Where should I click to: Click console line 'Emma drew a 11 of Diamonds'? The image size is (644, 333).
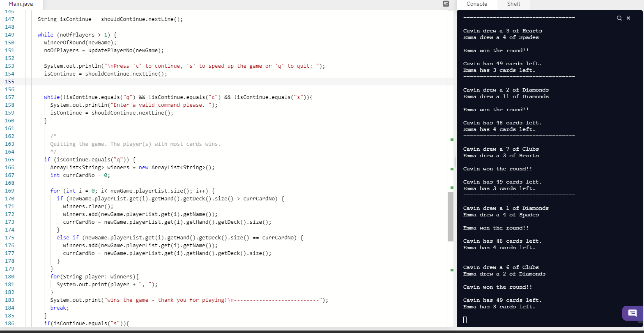[x=506, y=96]
